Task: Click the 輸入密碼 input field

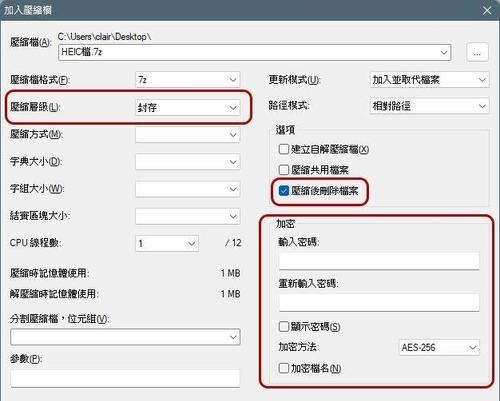Action: [379, 261]
